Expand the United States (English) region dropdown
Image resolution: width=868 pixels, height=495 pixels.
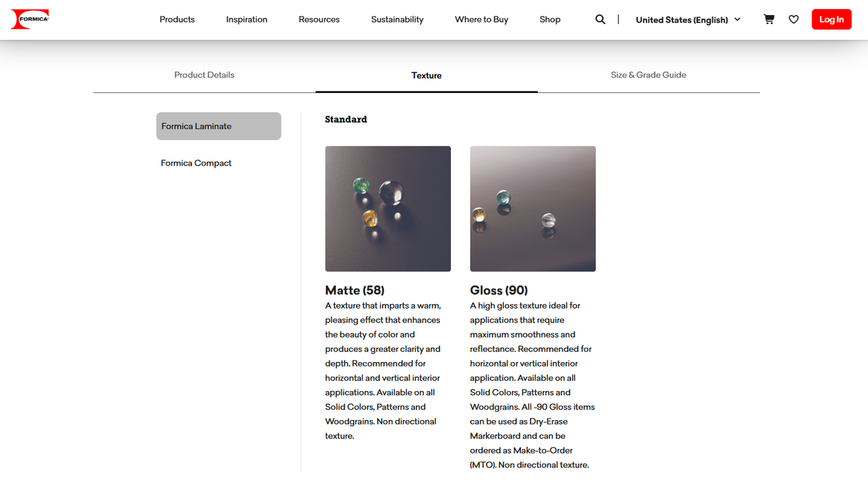[688, 19]
